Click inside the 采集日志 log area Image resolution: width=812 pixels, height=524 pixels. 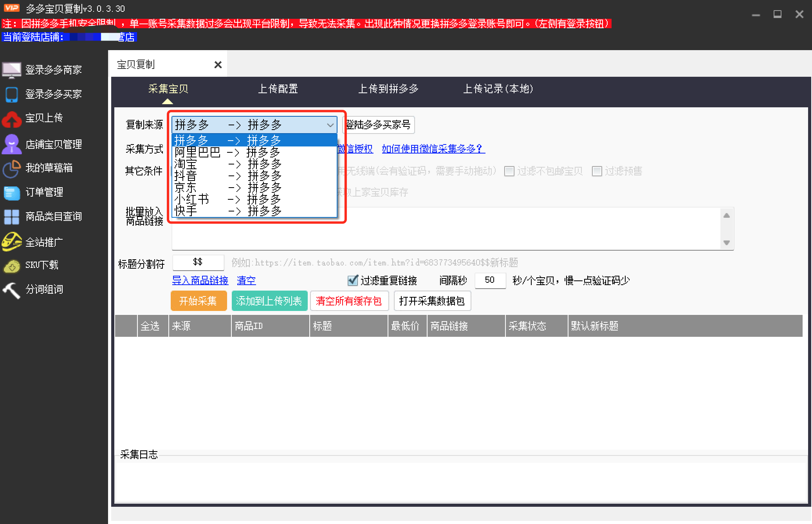pos(461,482)
